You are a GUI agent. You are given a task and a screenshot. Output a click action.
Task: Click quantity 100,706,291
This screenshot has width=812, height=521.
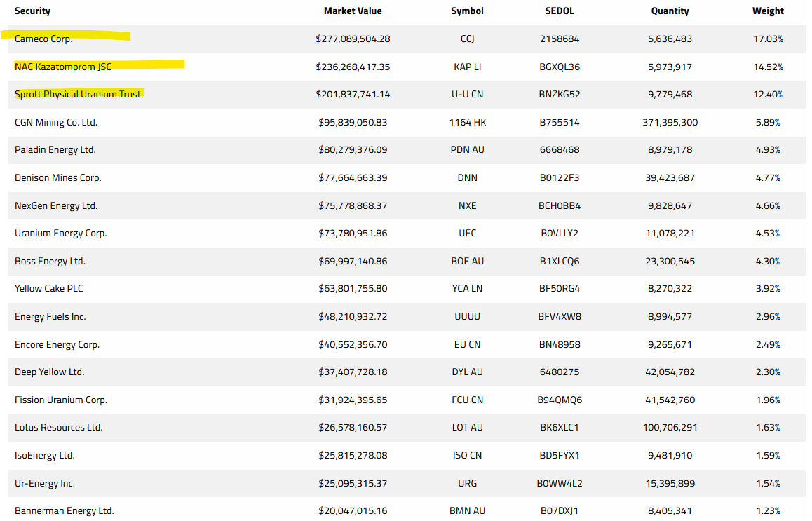click(x=670, y=427)
